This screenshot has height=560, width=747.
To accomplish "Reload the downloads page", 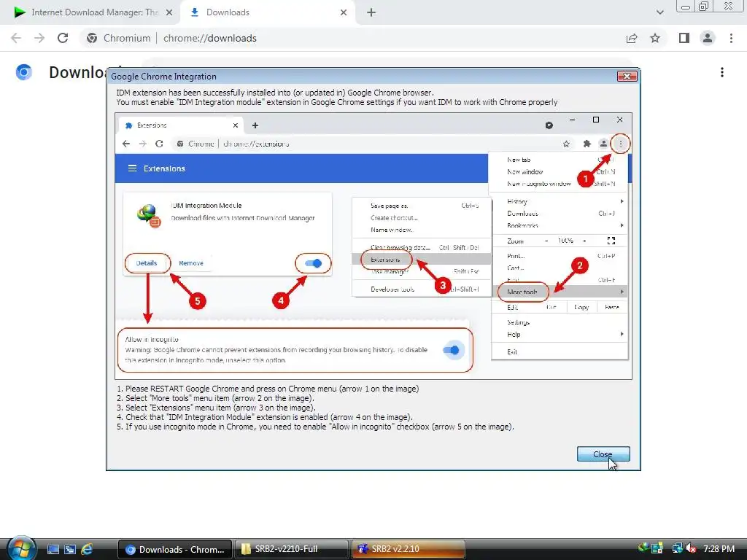I will tap(63, 38).
